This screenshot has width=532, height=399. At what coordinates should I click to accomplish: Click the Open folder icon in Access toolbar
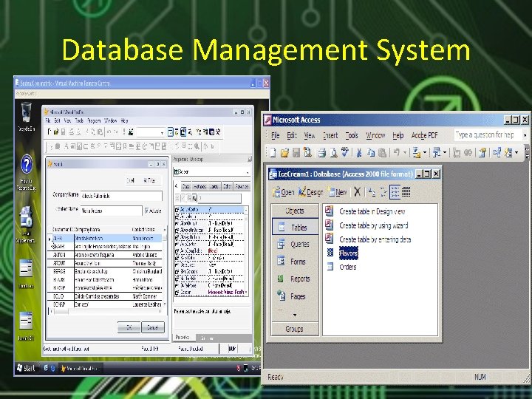(284, 153)
